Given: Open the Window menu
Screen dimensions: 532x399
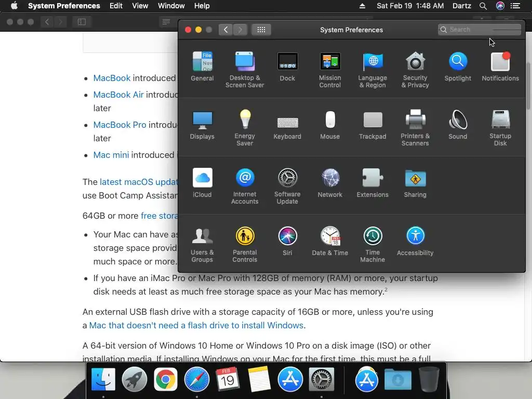Looking at the screenshot, I should [171, 6].
